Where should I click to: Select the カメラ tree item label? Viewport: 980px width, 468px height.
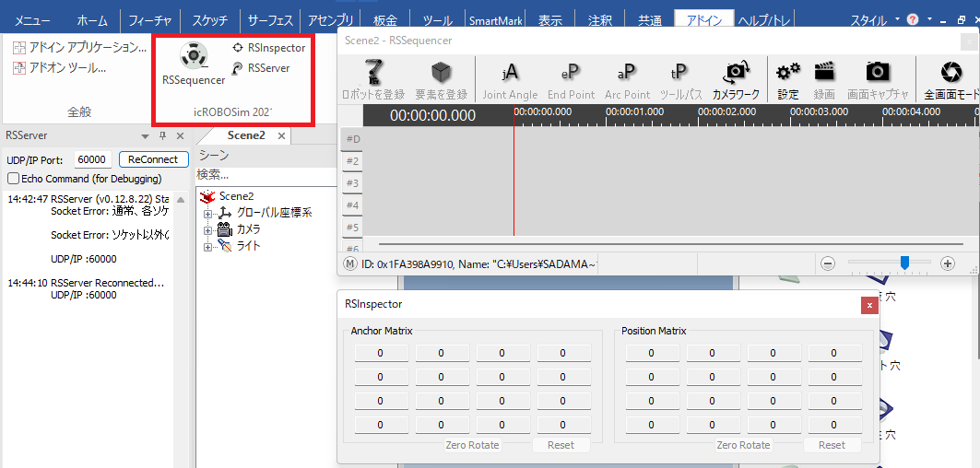pyautogui.click(x=249, y=230)
